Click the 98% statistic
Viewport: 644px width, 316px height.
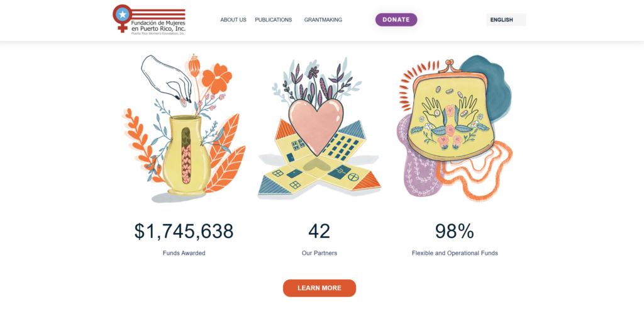455,232
